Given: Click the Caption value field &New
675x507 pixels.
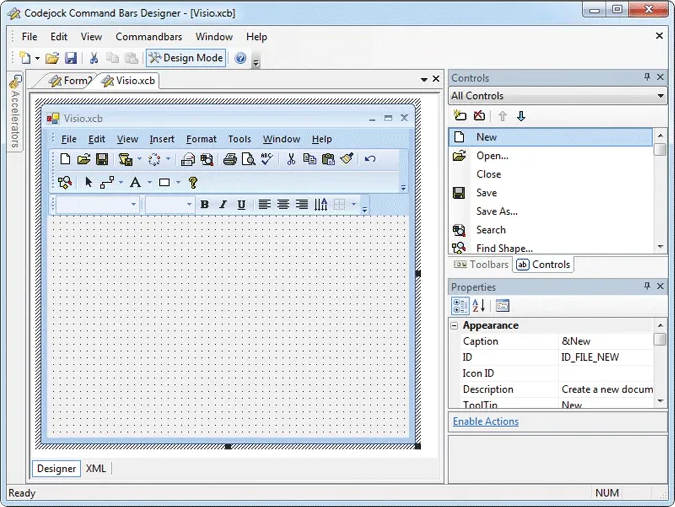Looking at the screenshot, I should tap(606, 341).
